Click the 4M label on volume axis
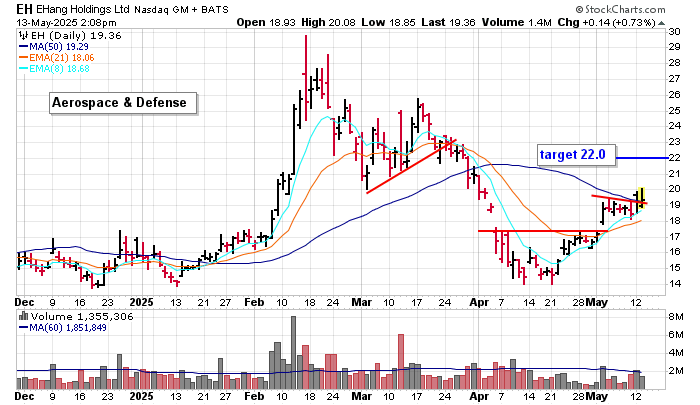Viewport: 700px width, 405px height. point(676,353)
